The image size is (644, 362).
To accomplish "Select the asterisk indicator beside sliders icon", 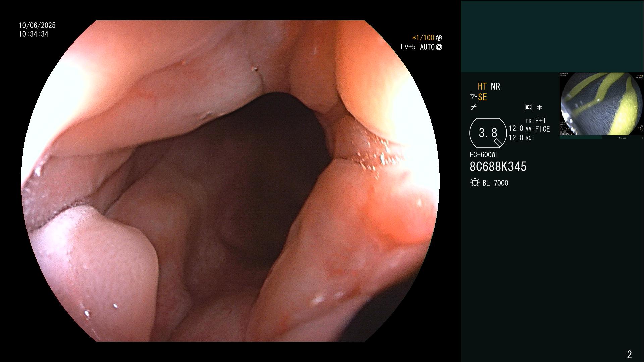I will point(539,108).
